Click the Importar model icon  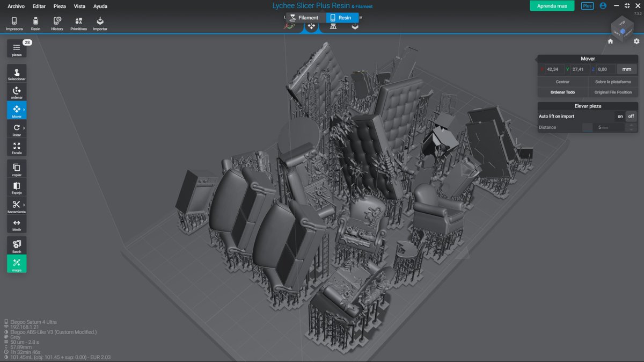100,23
